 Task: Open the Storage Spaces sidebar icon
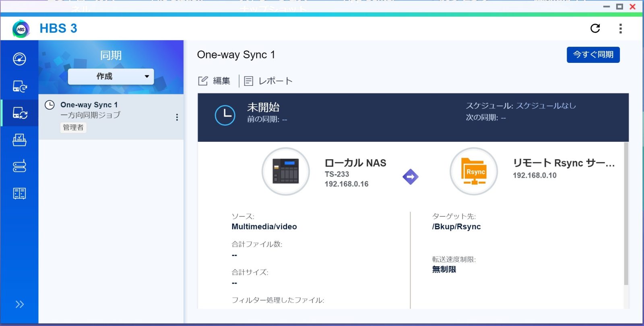pos(19,166)
